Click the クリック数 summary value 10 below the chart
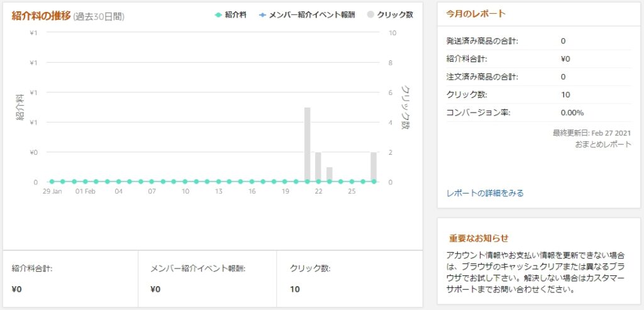Screen dimensions: 644x310 (295, 289)
